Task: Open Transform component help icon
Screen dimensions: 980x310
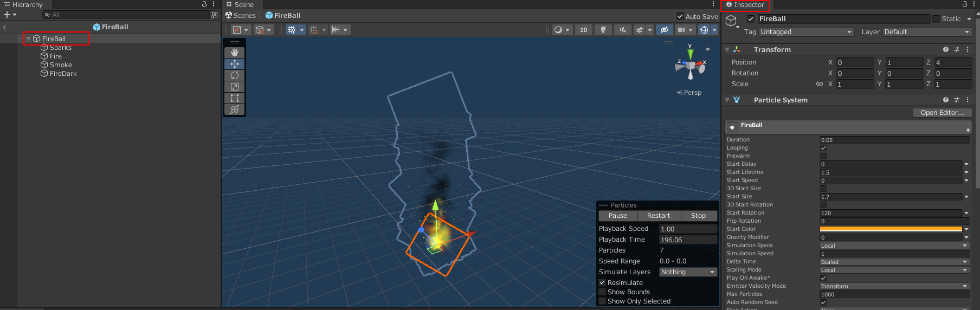Action: click(x=945, y=49)
